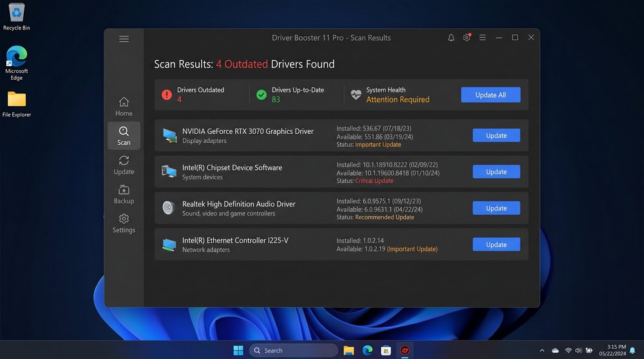The height and width of the screenshot is (359, 644).
Task: Open Microsoft Edge from the taskbar
Action: point(367,351)
